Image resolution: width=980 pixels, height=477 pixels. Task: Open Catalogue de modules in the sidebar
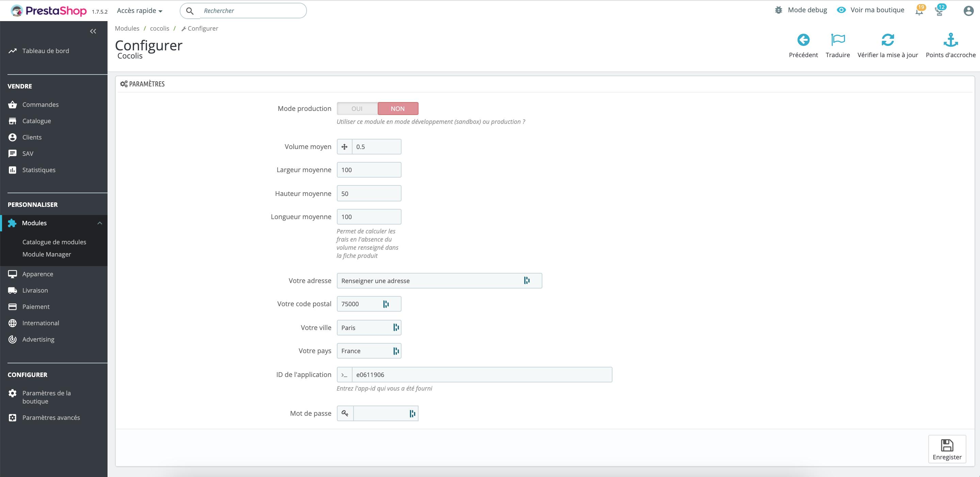(54, 242)
